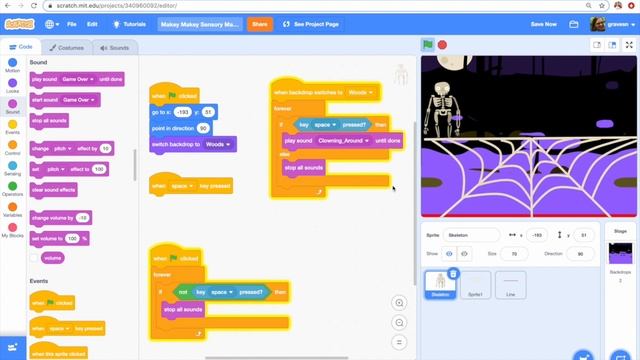Screen dimensions: 640x360
Task: Open the language globe menu
Action: [x=52, y=24]
